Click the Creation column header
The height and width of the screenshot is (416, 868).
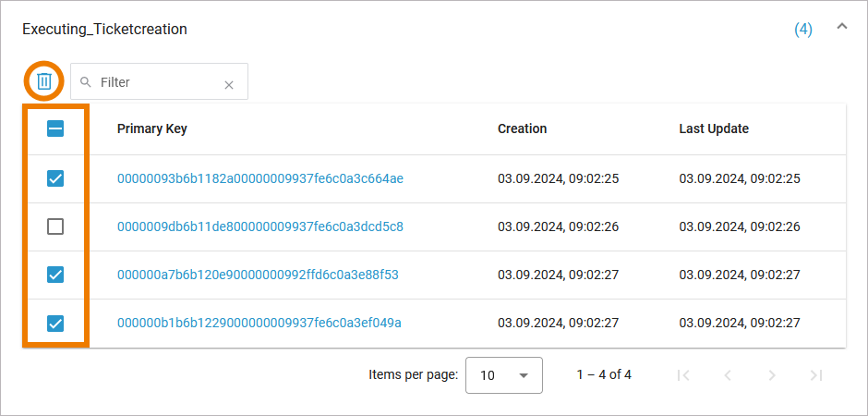[522, 129]
